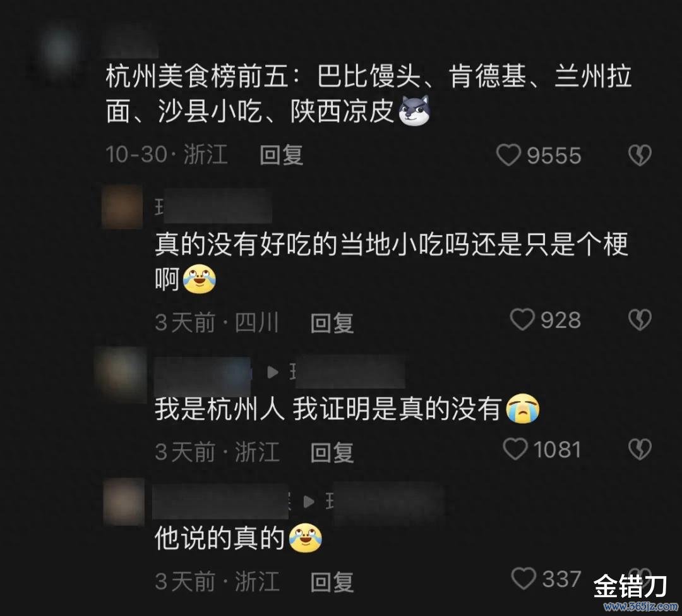Dislike the top comment about 杭州美食榜
The height and width of the screenshot is (616, 682).
[640, 155]
